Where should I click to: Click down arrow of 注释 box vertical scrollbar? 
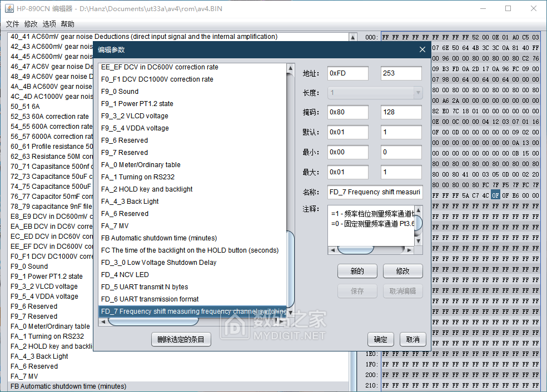click(418, 242)
